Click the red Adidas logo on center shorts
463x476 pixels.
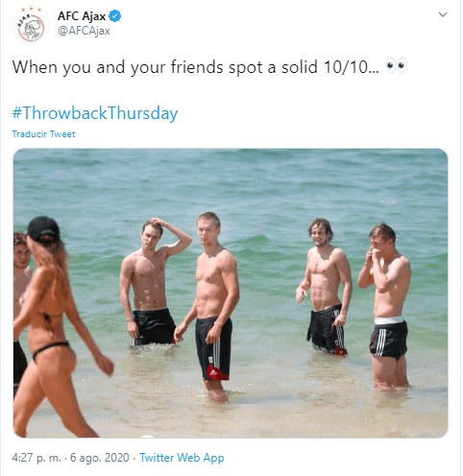217,372
